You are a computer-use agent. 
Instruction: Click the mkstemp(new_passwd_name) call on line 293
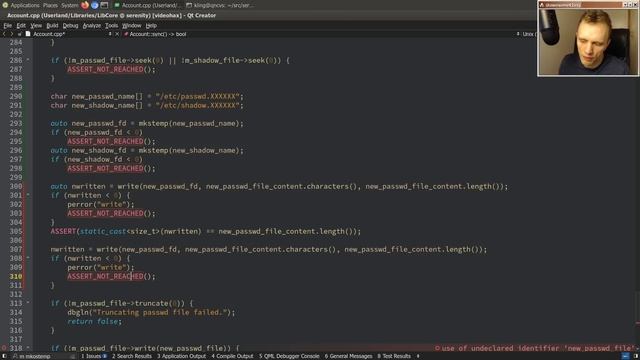click(x=189, y=123)
